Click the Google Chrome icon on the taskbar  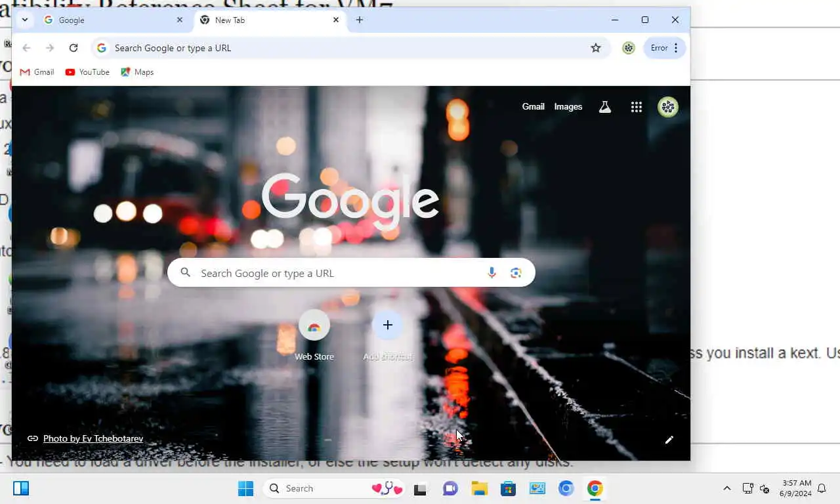click(x=595, y=488)
